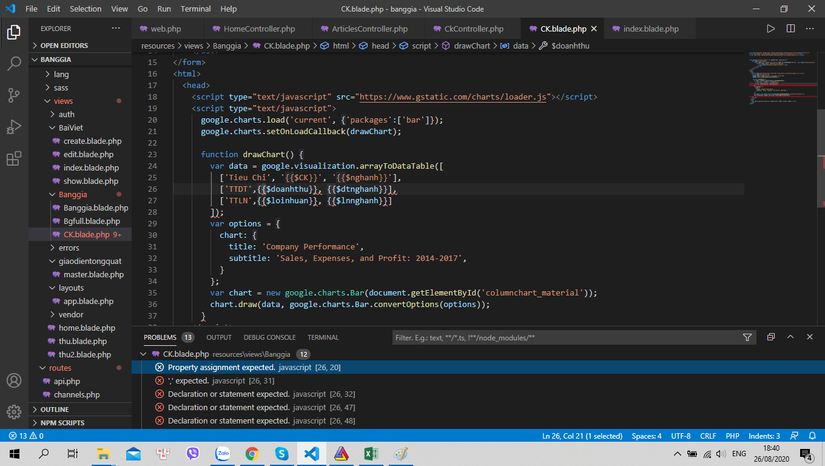Open the Search view in activity bar
The height and width of the screenshot is (466, 825).
pyautogui.click(x=14, y=63)
